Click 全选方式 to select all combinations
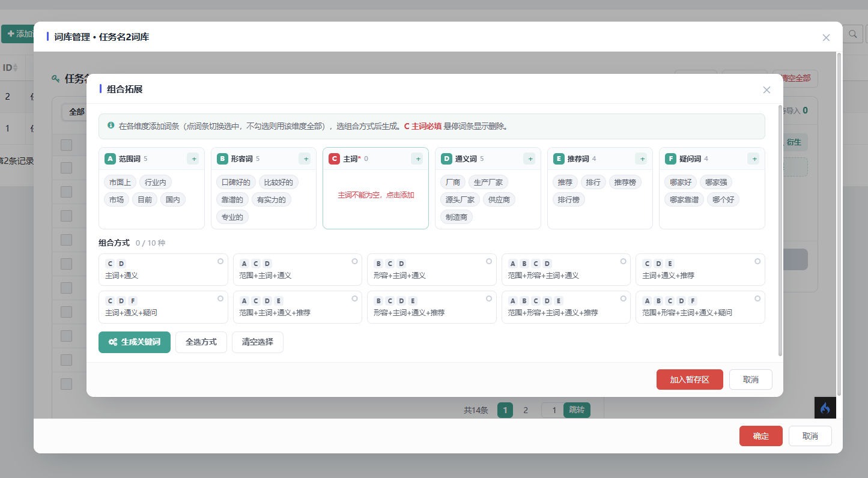 tap(201, 342)
